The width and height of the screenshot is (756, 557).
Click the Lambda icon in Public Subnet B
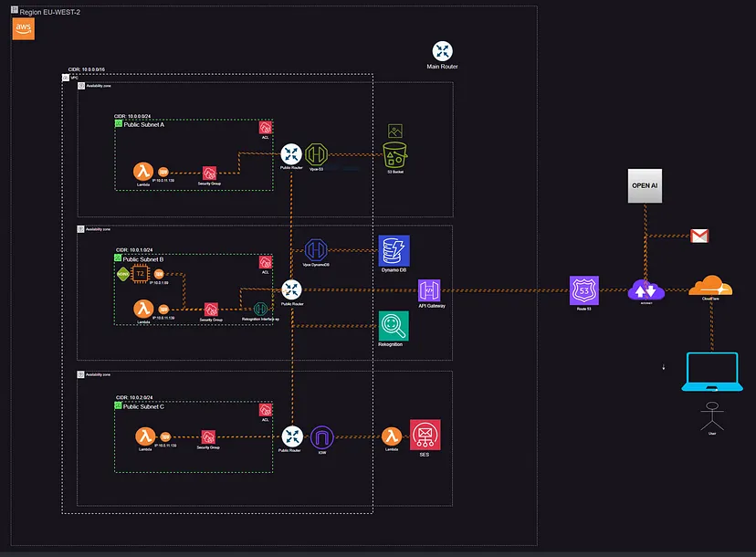coord(143,309)
